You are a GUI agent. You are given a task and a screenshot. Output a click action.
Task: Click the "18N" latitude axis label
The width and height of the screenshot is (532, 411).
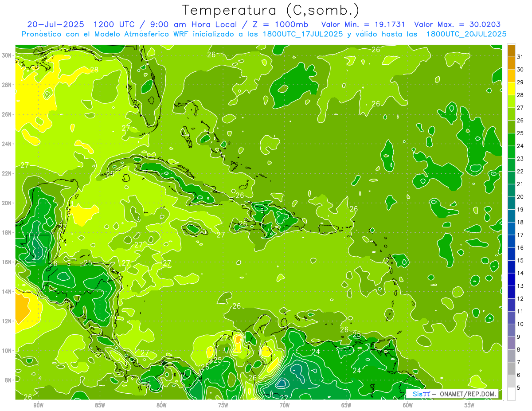(x=7, y=232)
